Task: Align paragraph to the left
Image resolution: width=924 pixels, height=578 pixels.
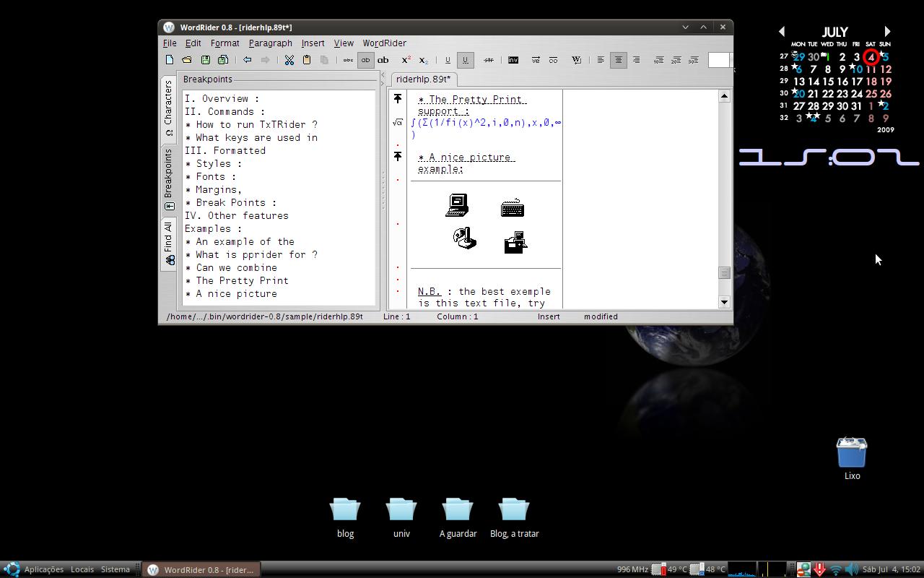Action: (x=601, y=60)
